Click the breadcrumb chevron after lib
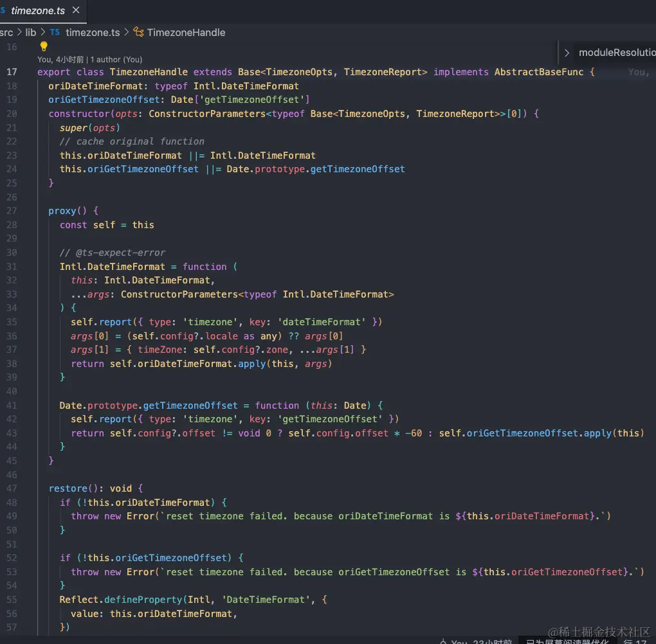 point(42,32)
